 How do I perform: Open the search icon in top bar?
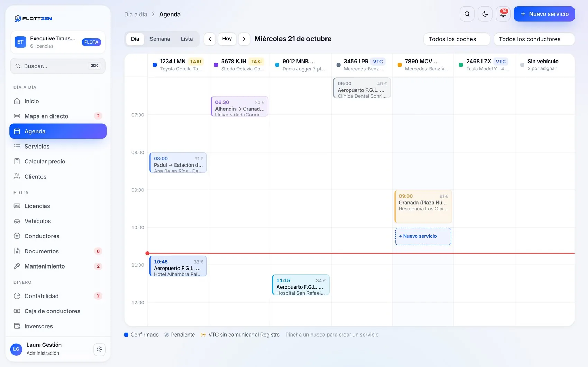(467, 14)
